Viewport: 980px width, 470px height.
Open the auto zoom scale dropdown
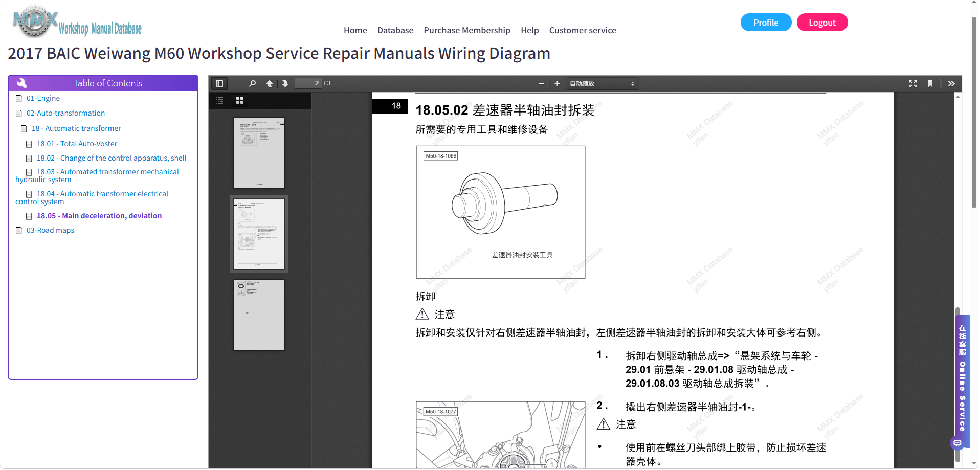click(x=602, y=84)
